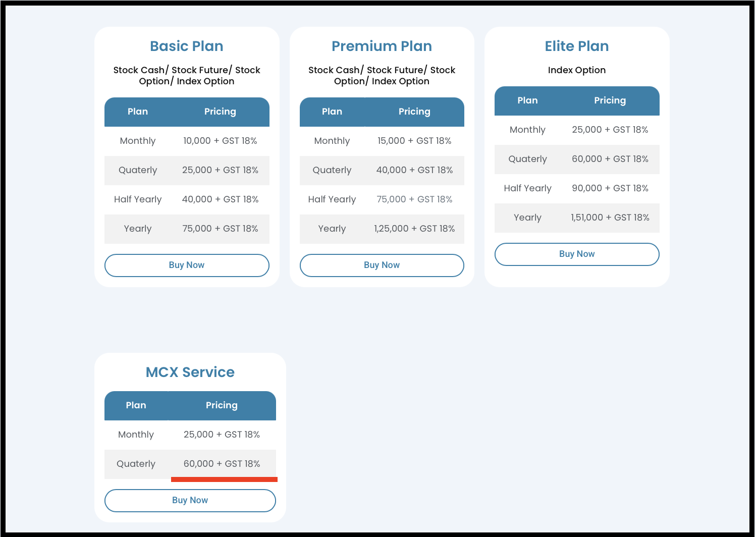Click the Plan column header in Premium Plan
This screenshot has width=756, height=537.
click(x=332, y=112)
